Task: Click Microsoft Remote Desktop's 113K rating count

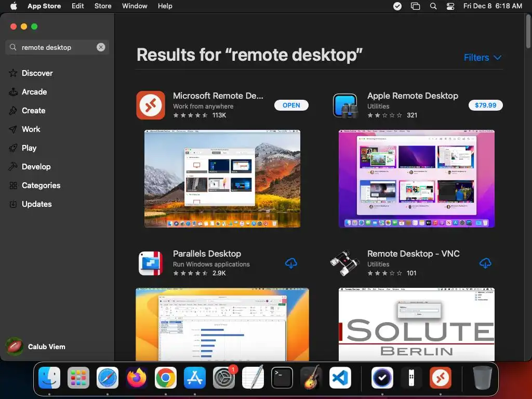Action: (x=219, y=115)
